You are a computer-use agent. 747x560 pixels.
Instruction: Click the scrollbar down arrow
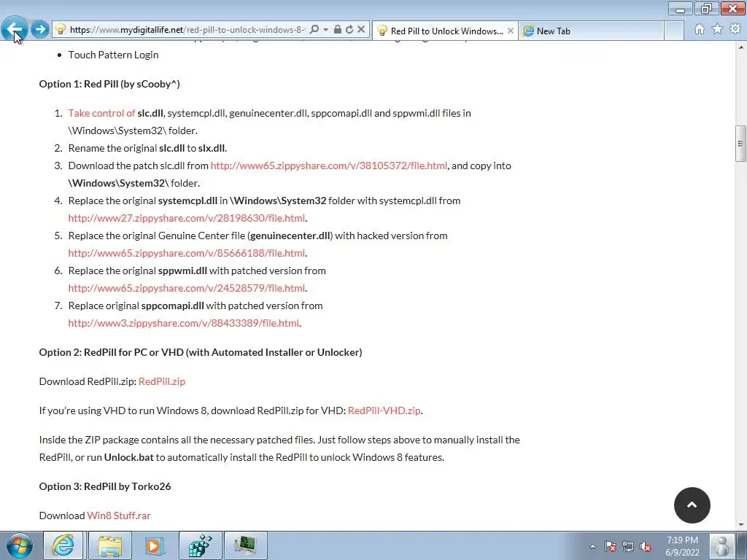coord(740,525)
